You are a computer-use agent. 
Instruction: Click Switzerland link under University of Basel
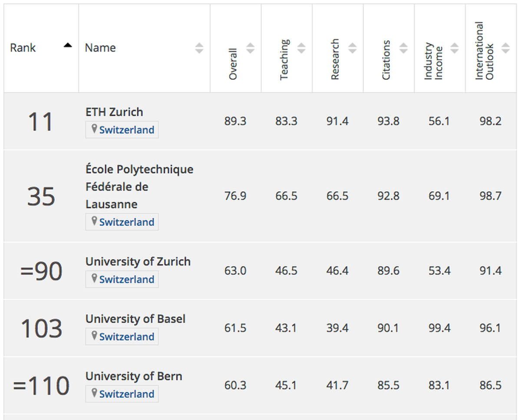(x=127, y=336)
